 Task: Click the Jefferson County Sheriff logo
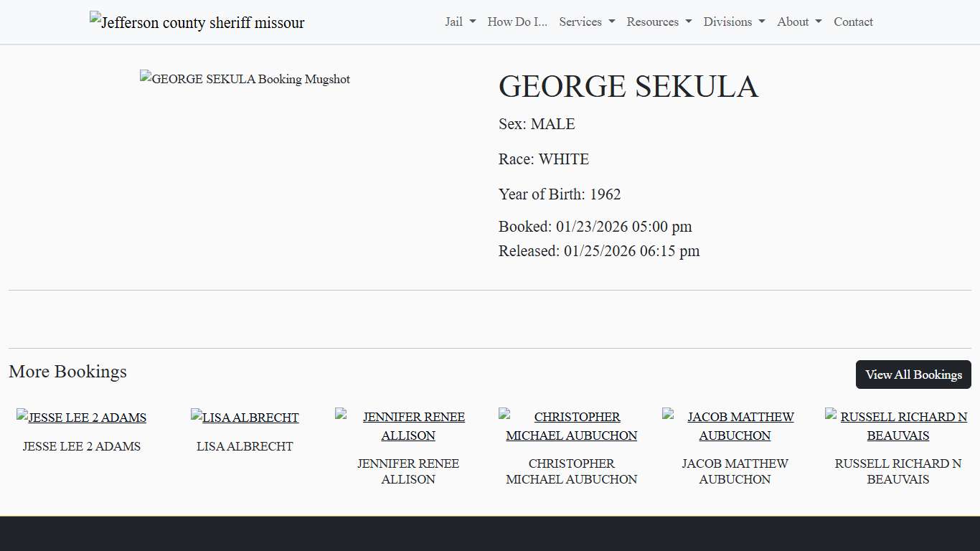(196, 22)
